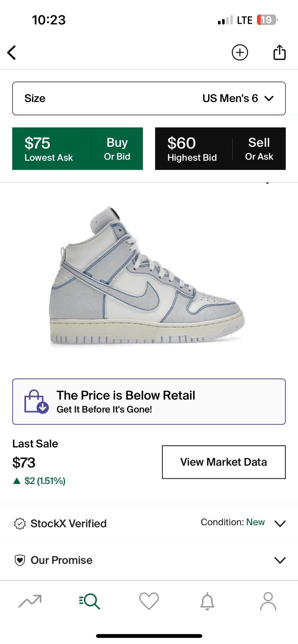Click View Market Data button

coord(223,462)
